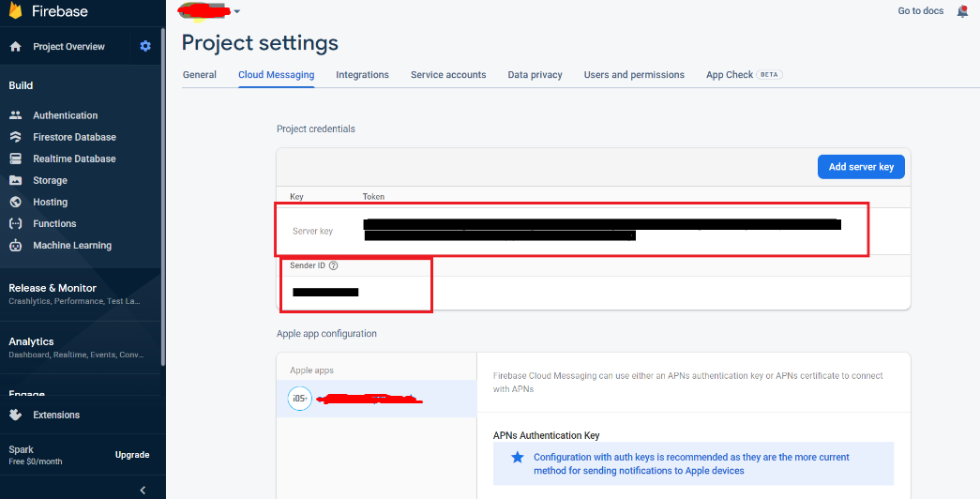
Task: Click the Go to docs link
Action: click(x=919, y=11)
